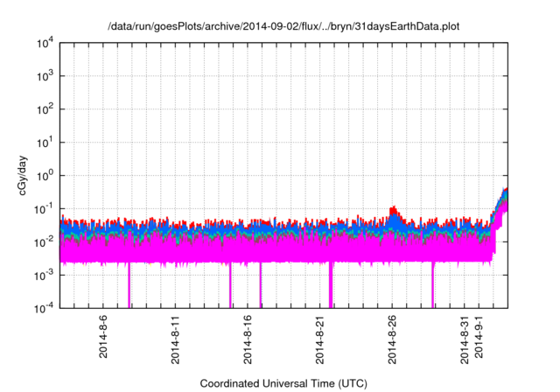Click the 2014-9-1 date label

479,336
